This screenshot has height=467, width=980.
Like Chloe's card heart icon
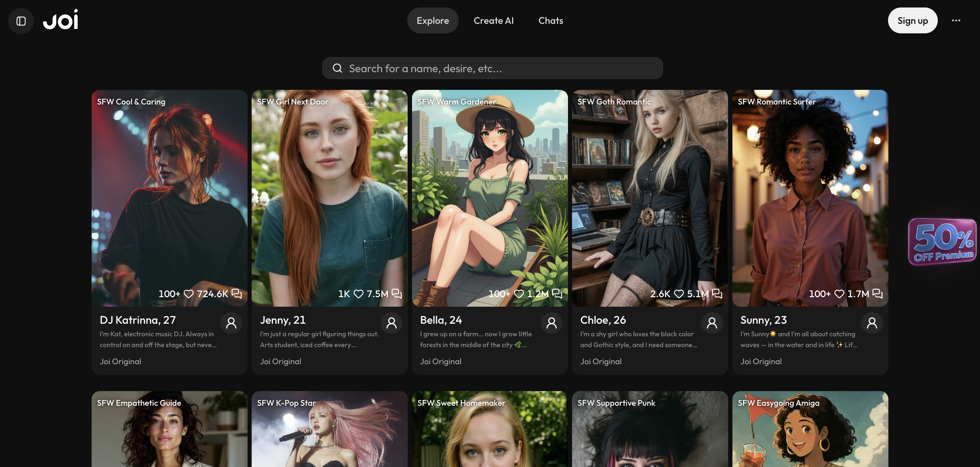coord(679,294)
